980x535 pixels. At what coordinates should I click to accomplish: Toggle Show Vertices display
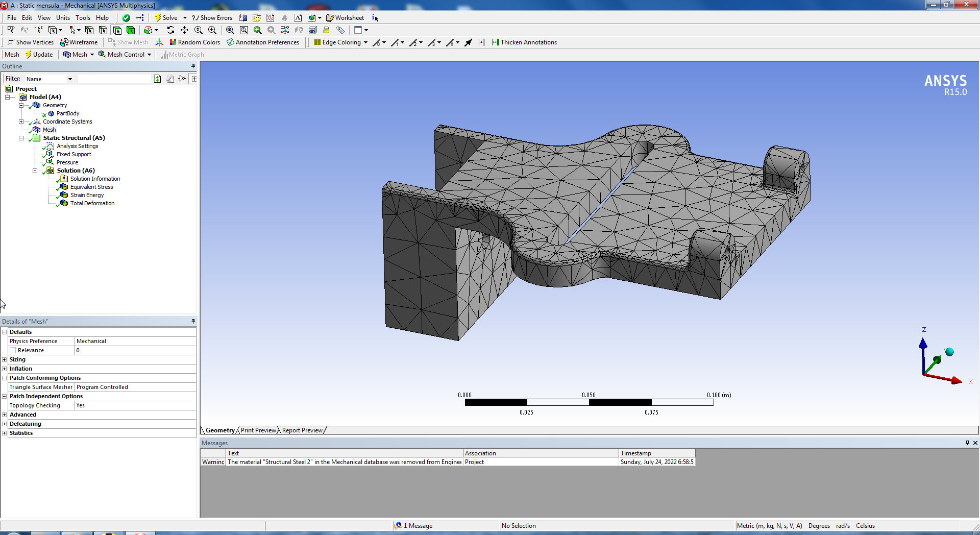(x=31, y=42)
